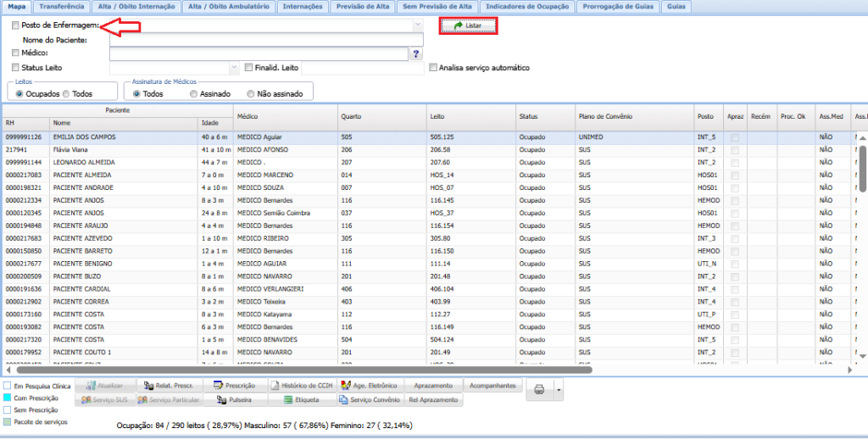Enable the Posto de Enfermagem checkbox
This screenshot has height=440, width=868.
pyautogui.click(x=15, y=25)
